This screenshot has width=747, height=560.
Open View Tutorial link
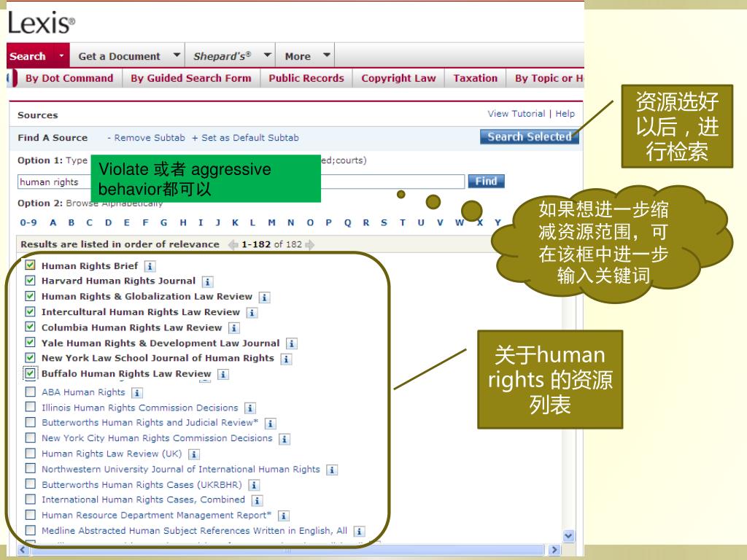pyautogui.click(x=516, y=114)
